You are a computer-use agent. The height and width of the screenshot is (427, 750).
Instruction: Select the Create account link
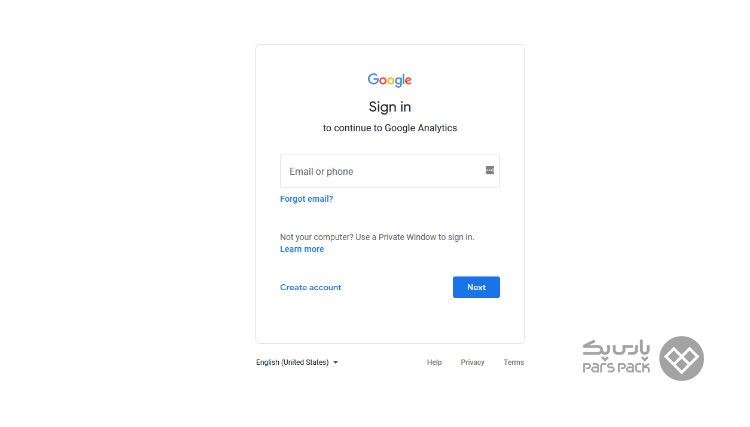[310, 287]
